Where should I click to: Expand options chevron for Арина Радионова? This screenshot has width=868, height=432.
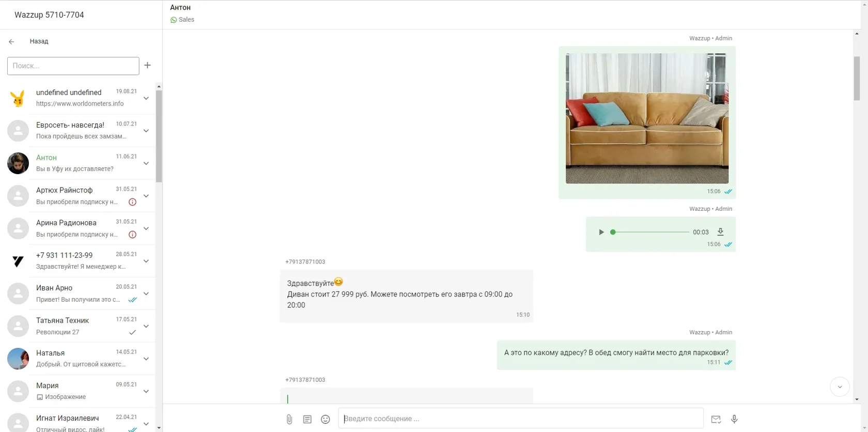(x=146, y=228)
